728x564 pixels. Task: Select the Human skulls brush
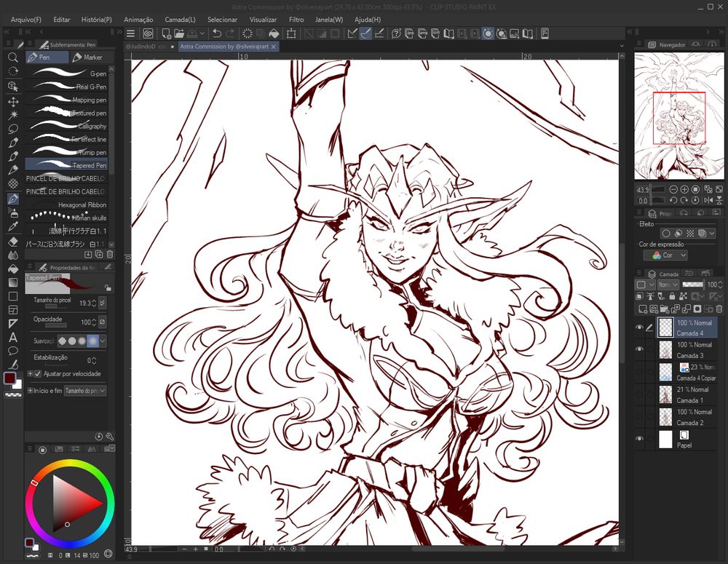(67, 218)
